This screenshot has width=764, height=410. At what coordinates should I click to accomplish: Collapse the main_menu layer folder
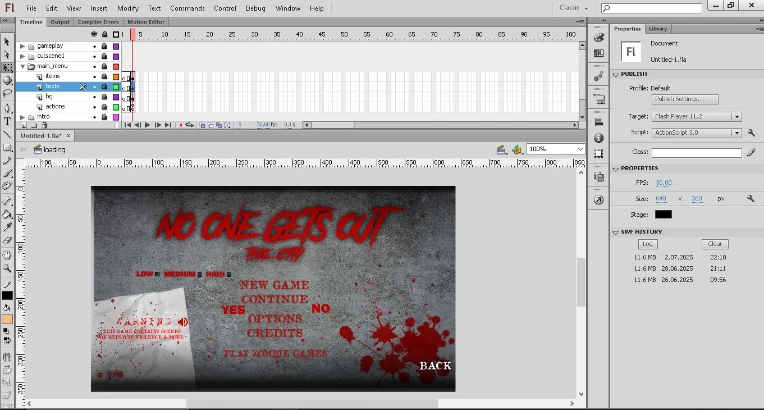pyautogui.click(x=22, y=66)
